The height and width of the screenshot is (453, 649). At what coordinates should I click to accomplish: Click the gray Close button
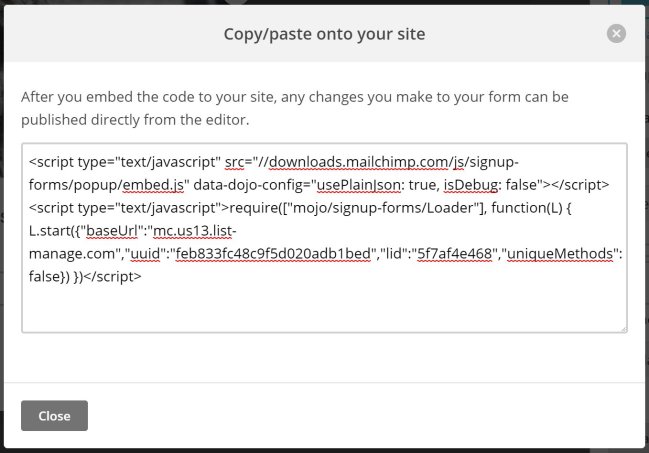(54, 415)
